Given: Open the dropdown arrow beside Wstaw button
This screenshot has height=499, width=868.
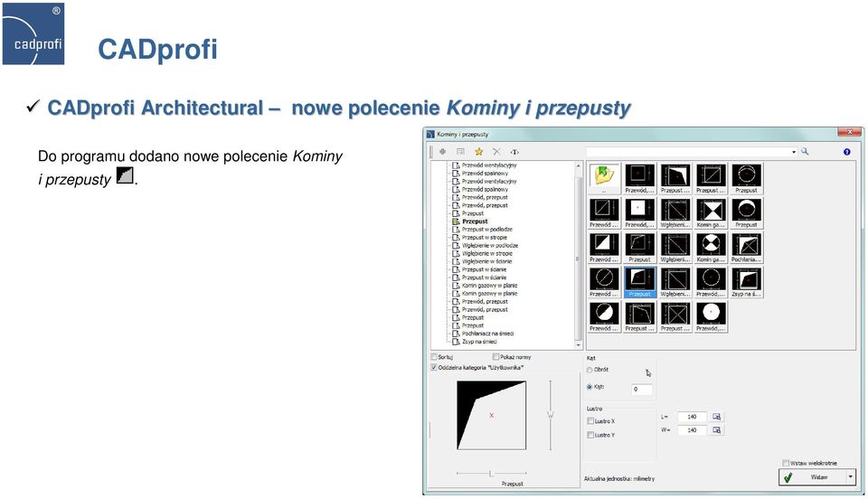Looking at the screenshot, I should [x=850, y=477].
